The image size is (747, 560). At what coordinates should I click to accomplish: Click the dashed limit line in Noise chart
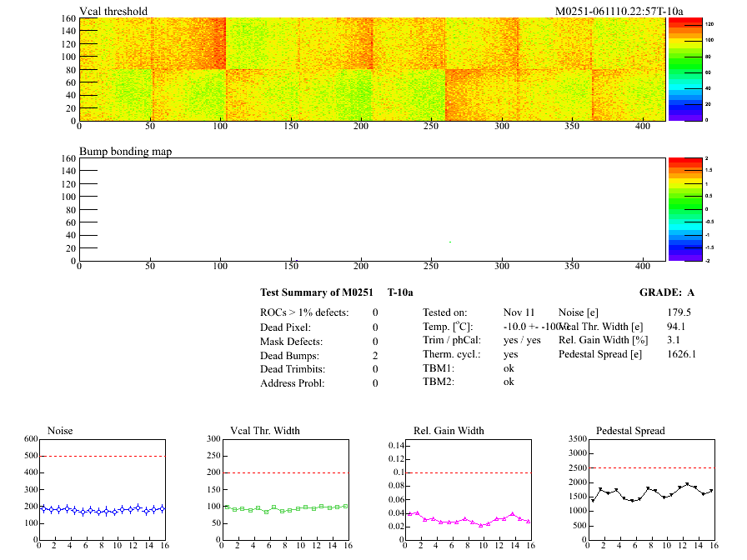coord(102,456)
